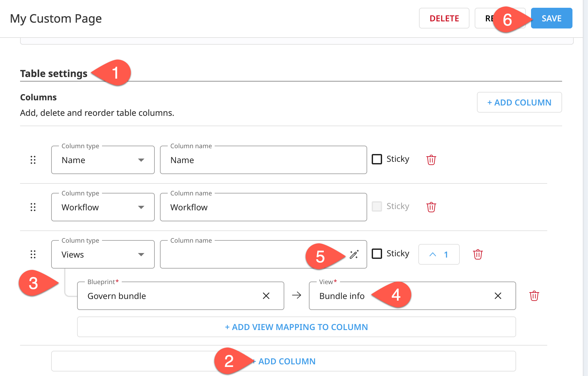
Task: Save the custom page
Action: pos(551,18)
